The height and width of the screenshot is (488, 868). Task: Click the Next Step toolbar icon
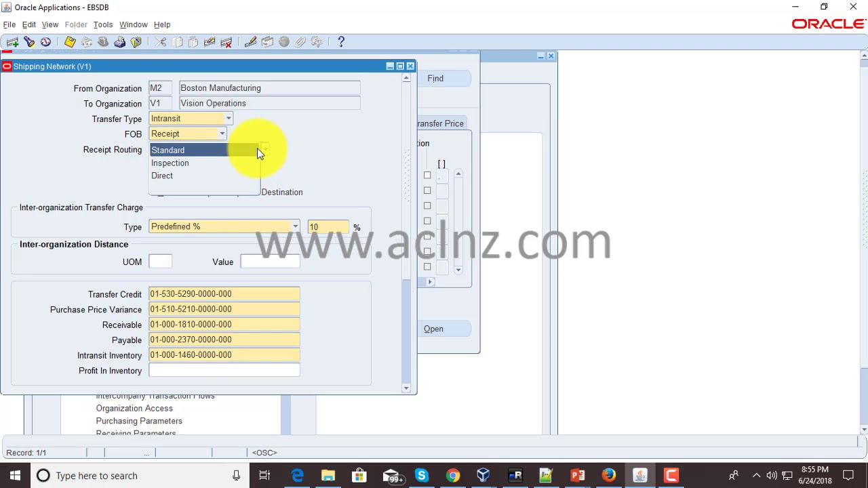(87, 42)
